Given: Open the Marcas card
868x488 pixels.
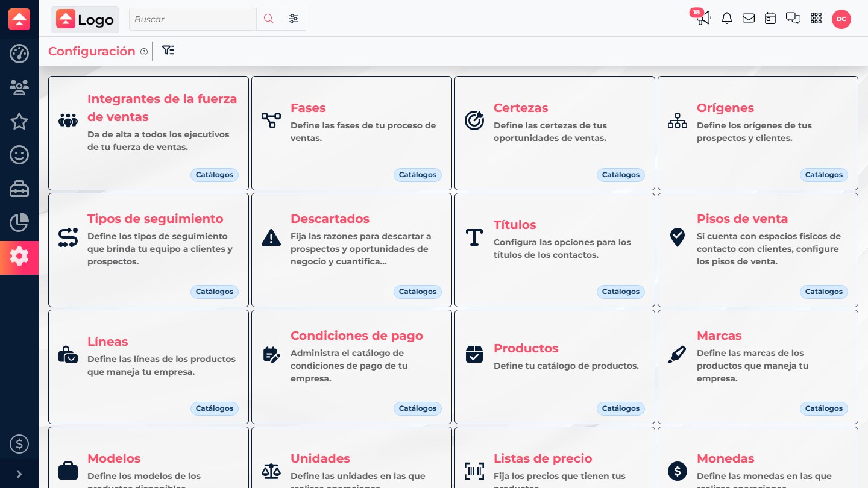Looking at the screenshot, I should point(758,367).
